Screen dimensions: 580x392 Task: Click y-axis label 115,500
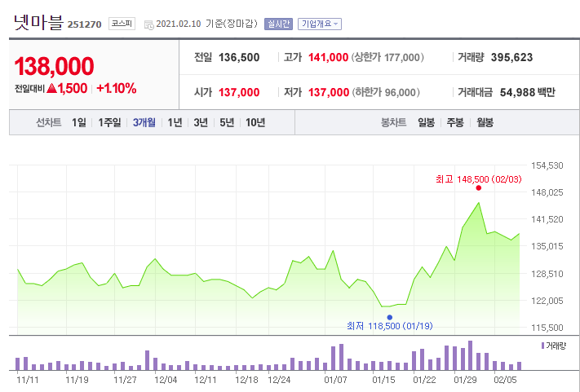547,328
